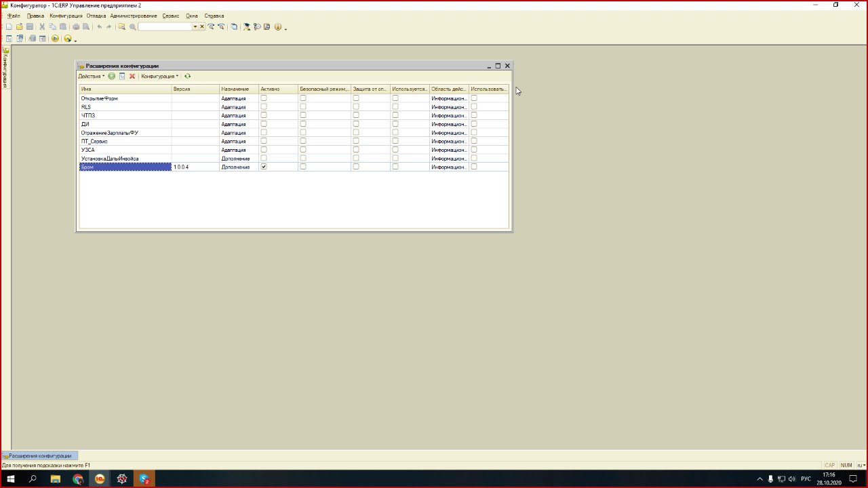Delete the extension with red X icon
868x488 pixels.
(132, 76)
